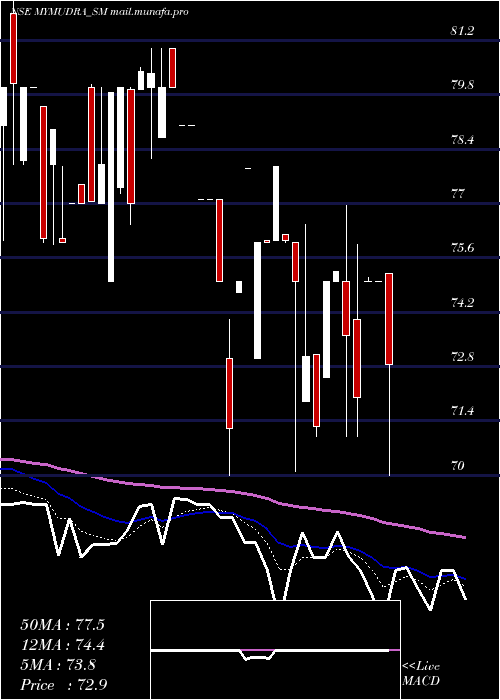Click the 78.4 price axis label
This screenshot has height=700, width=500.
point(462,140)
